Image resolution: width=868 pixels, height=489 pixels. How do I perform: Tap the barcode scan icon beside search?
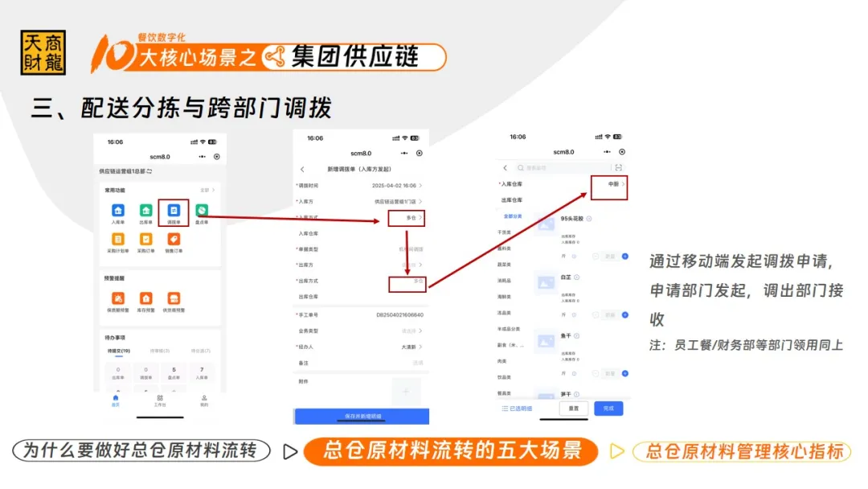coord(618,168)
